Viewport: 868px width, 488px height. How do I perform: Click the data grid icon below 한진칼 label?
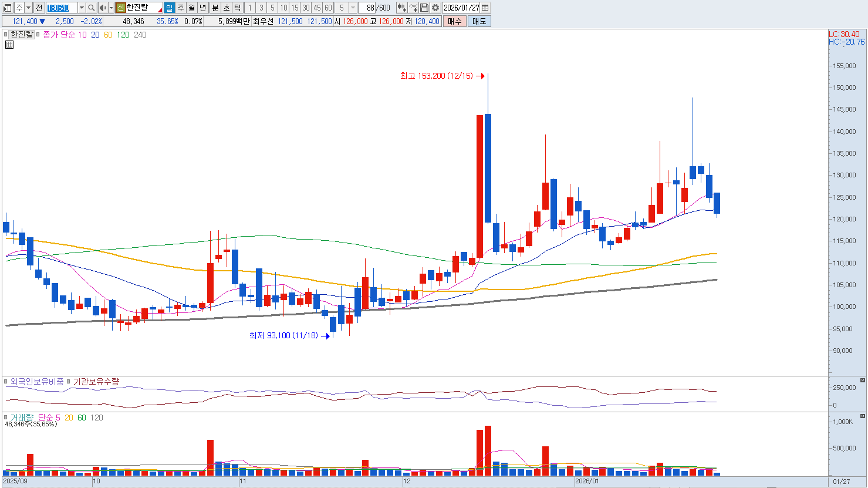tap(9, 45)
